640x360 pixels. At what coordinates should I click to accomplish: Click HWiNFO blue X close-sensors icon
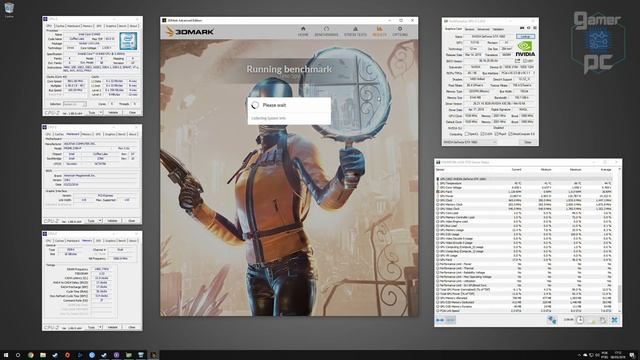pyautogui.click(x=614, y=320)
